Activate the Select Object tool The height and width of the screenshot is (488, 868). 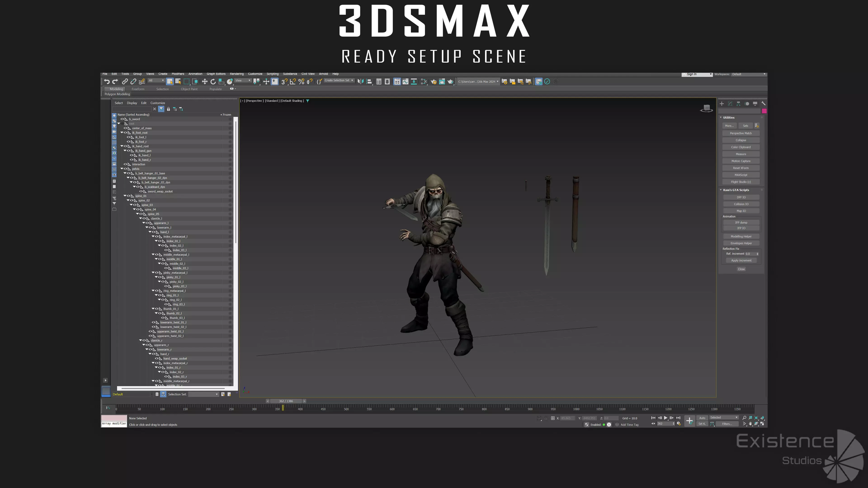click(170, 82)
